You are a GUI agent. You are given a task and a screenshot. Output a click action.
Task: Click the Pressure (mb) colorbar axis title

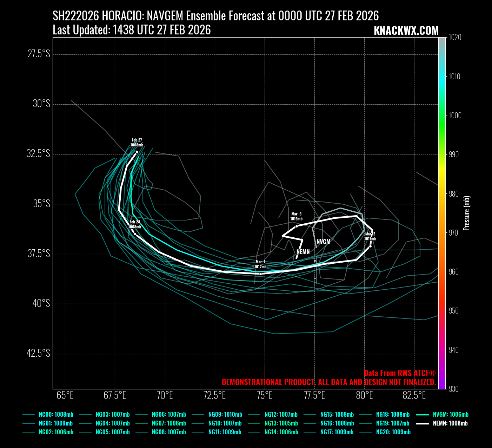(466, 213)
